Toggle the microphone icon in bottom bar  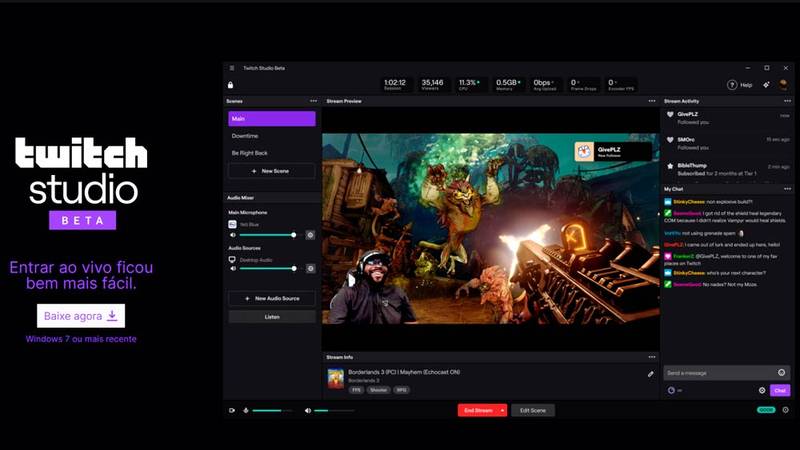(x=245, y=410)
